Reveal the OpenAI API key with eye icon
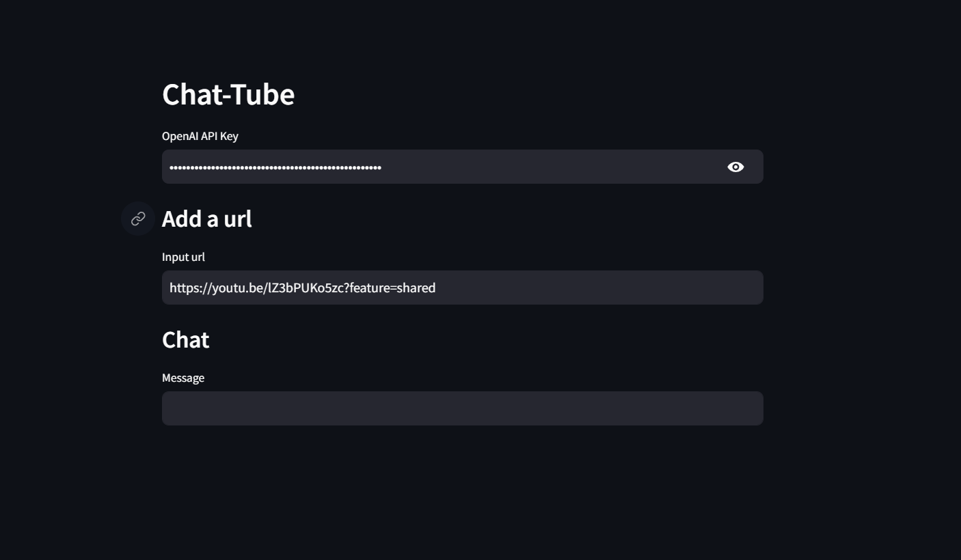The image size is (961, 560). (735, 167)
